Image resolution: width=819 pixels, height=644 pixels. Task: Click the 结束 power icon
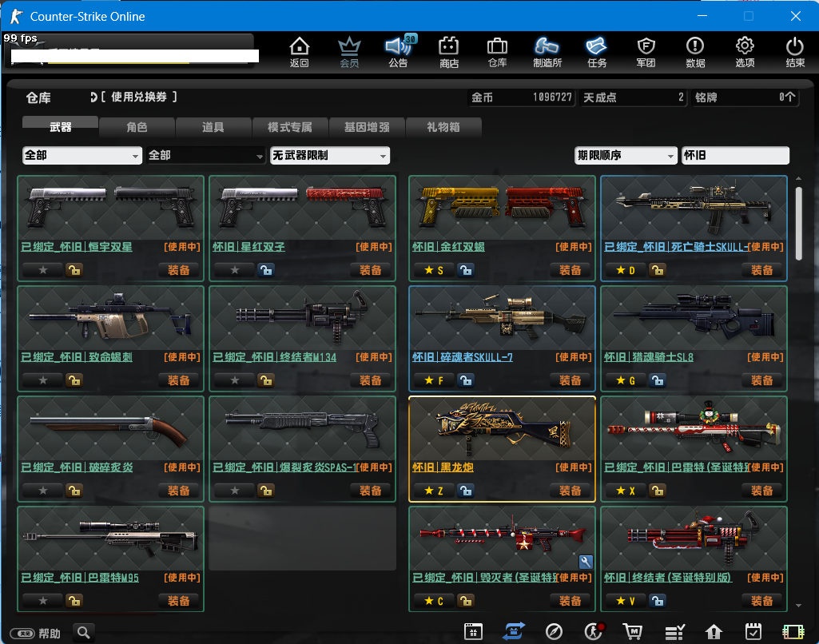795,52
